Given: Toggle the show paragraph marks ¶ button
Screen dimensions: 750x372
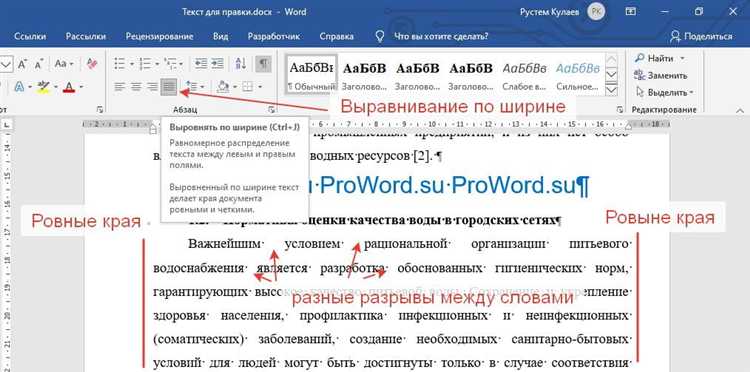Looking at the screenshot, I should 263,64.
